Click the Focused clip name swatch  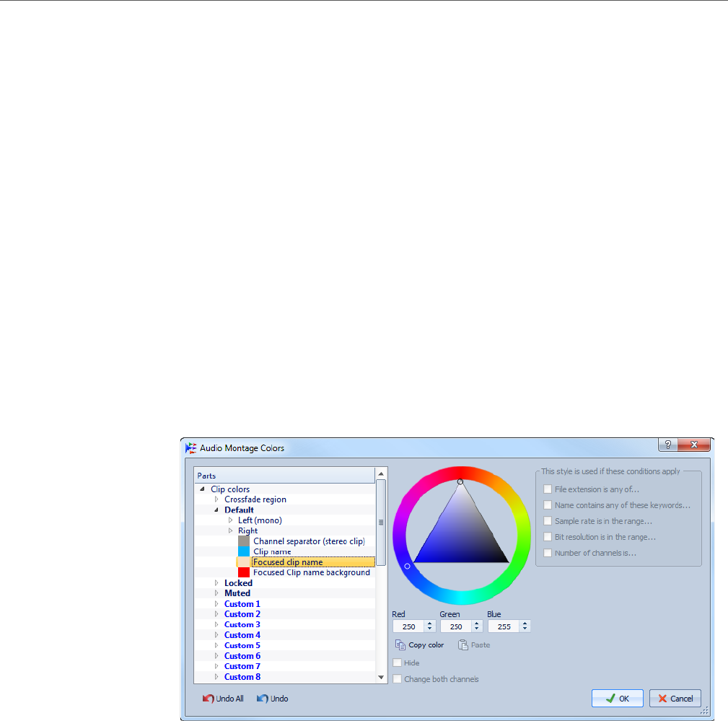pyautogui.click(x=244, y=562)
